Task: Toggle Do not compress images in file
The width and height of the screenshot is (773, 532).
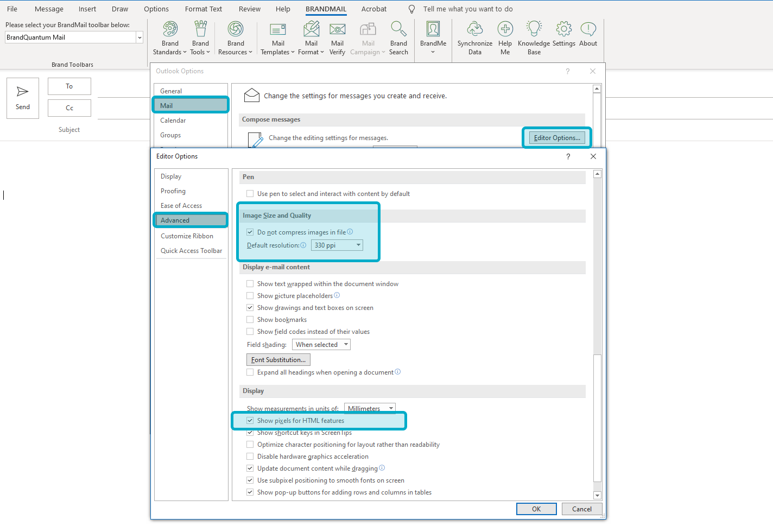Action: click(x=250, y=232)
